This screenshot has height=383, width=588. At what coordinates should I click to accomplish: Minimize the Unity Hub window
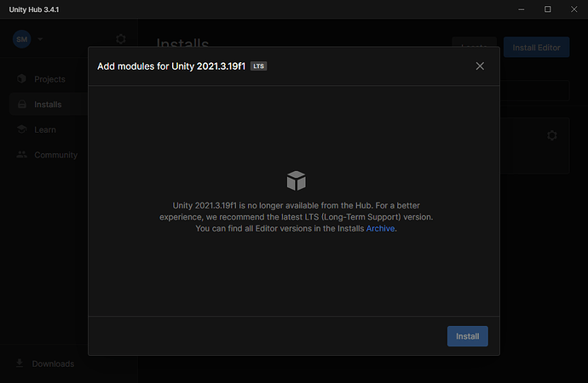click(522, 9)
